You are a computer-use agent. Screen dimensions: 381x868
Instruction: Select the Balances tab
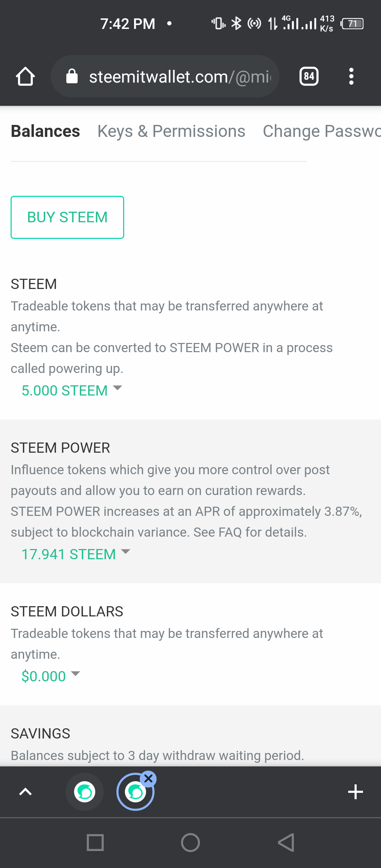46,131
